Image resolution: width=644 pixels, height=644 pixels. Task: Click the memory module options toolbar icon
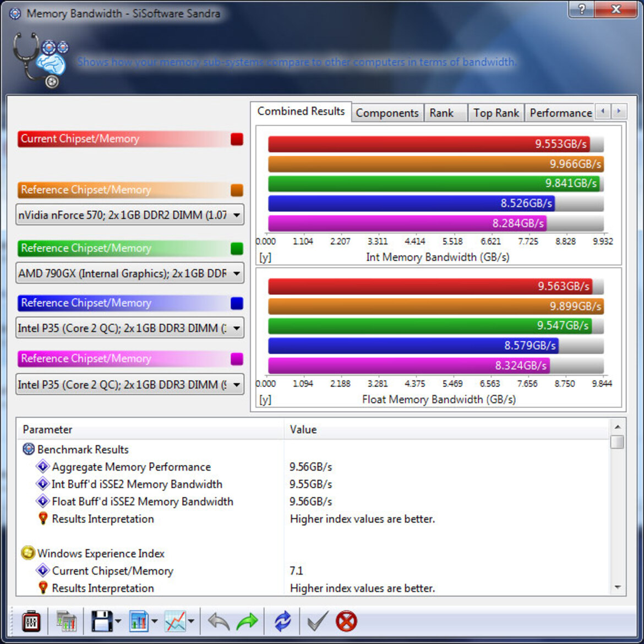[x=31, y=621]
